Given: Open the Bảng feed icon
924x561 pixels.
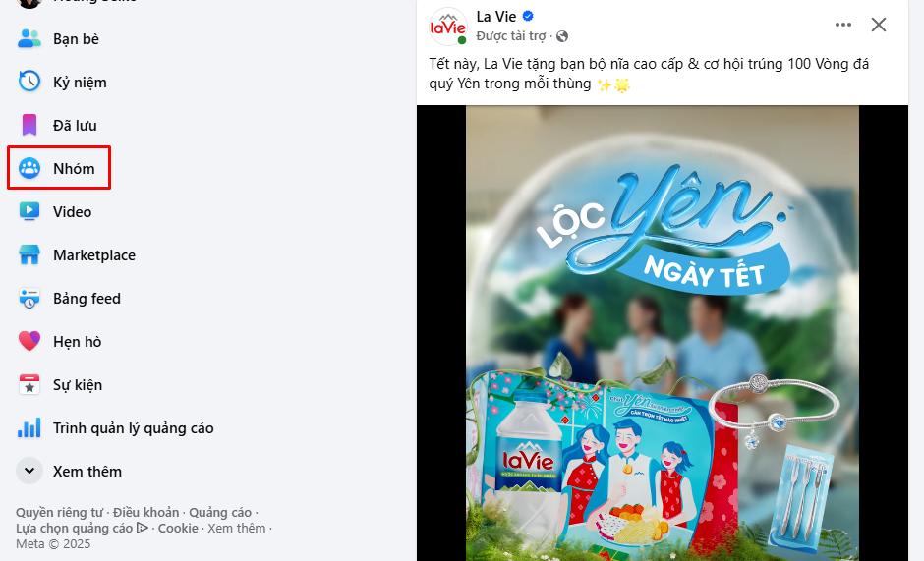Looking at the screenshot, I should click(x=29, y=298).
